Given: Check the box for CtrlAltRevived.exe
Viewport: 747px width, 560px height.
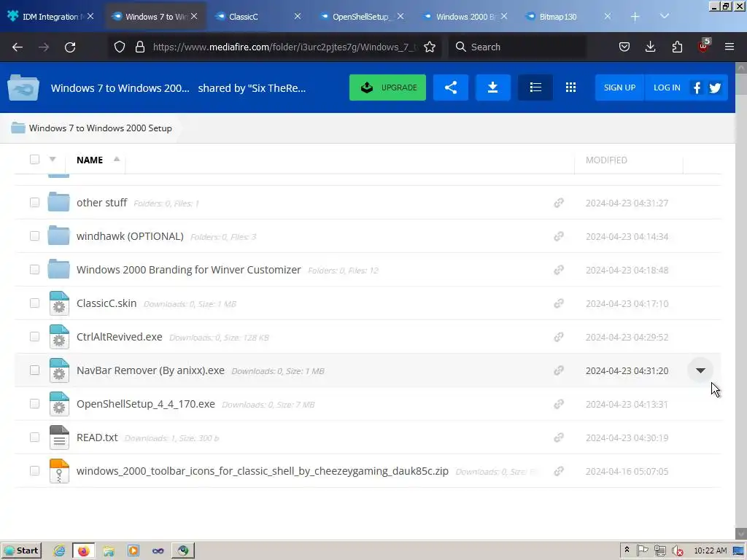Looking at the screenshot, I should [34, 337].
